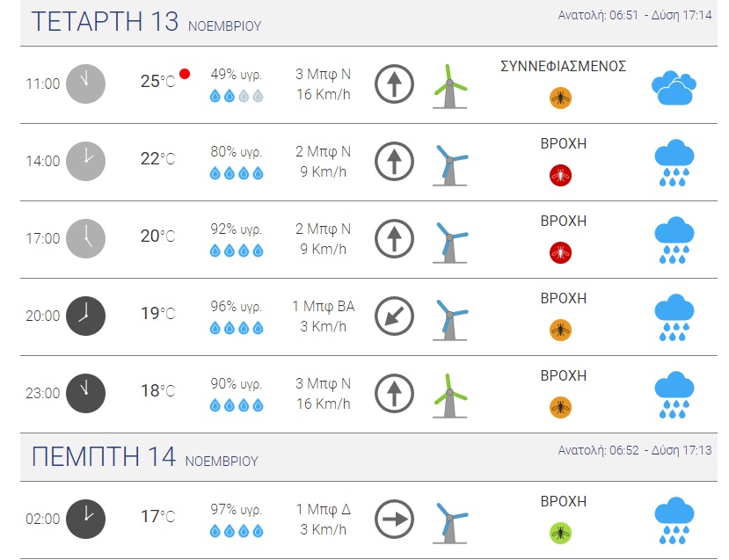
Task: Click the sunrise and sunset times for Wednesday
Action: click(x=637, y=16)
